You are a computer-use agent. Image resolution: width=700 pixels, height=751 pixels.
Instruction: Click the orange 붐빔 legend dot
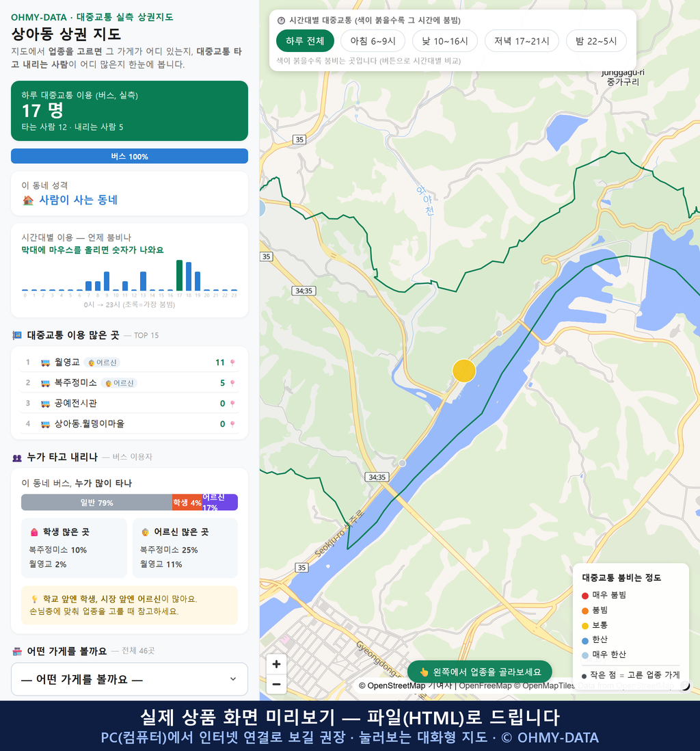point(585,611)
